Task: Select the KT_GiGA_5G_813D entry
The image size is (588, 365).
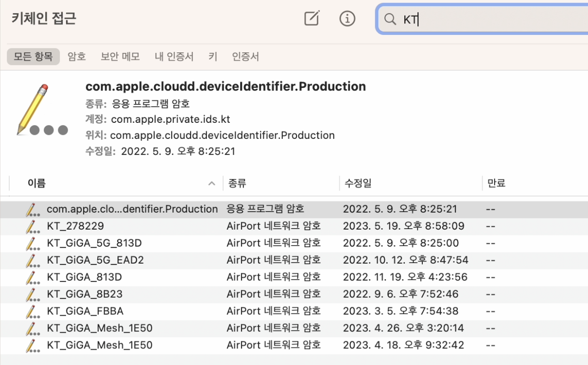Action: click(294, 243)
